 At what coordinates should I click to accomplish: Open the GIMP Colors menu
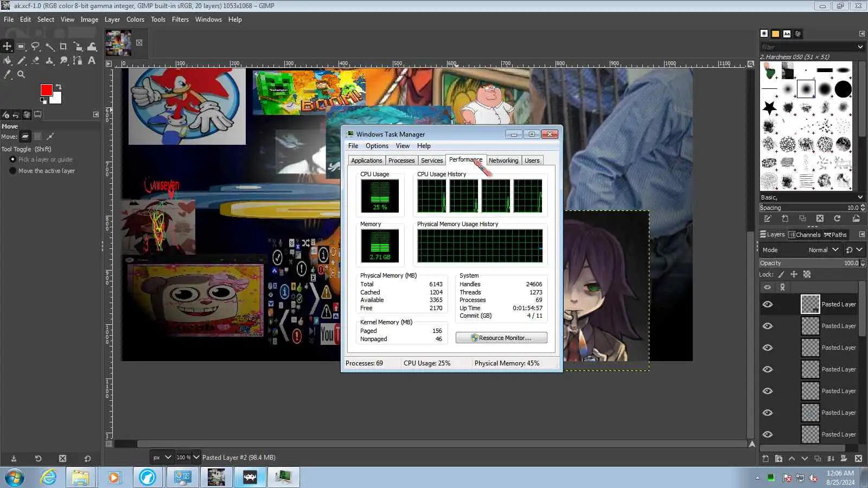[x=135, y=20]
